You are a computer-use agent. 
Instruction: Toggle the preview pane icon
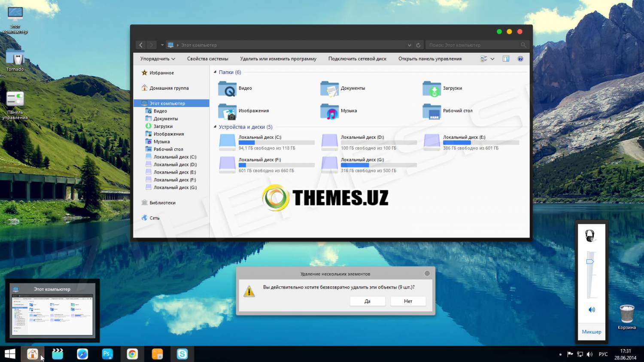tap(506, 59)
